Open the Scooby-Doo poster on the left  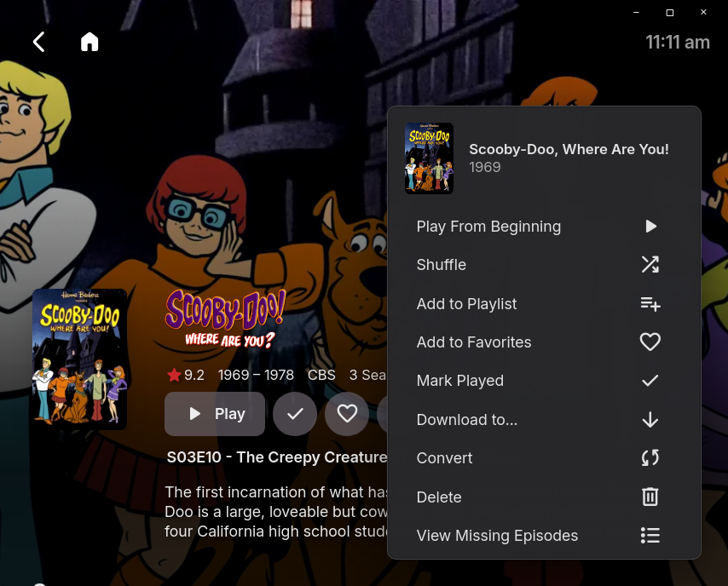tap(78, 358)
